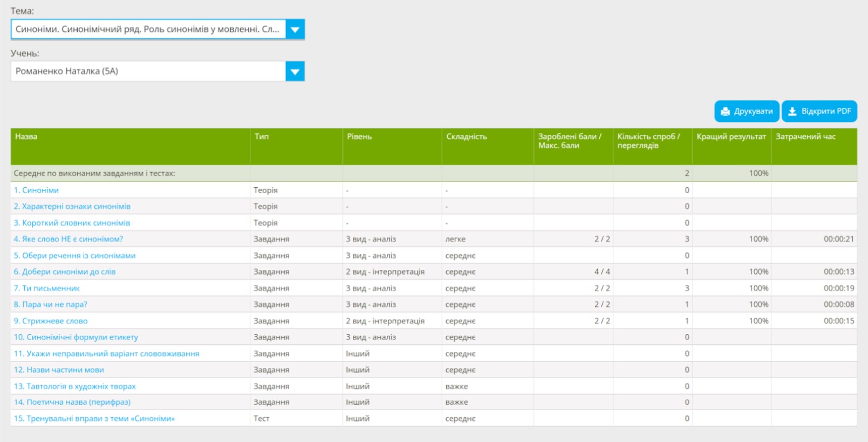868x442 pixels.
Task: Open task 8. Пара чи не пара?
Action: [50, 304]
